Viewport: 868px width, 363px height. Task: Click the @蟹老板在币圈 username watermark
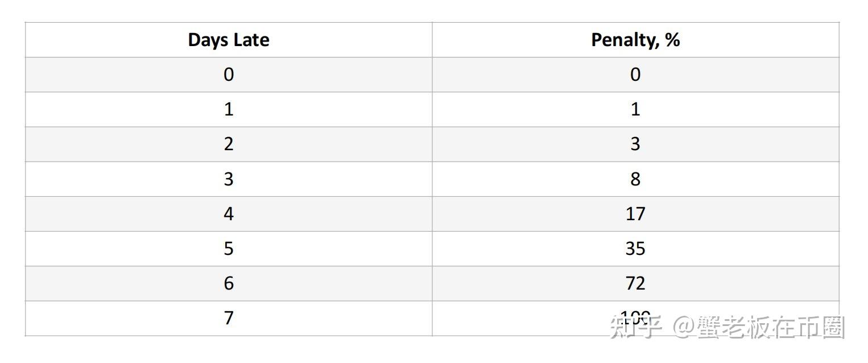point(759,328)
